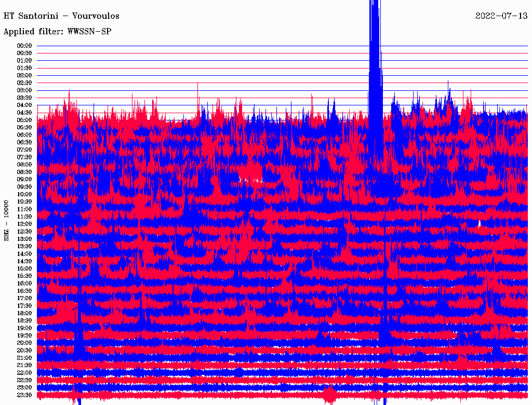
Task: Click the 06:30 time label
Action: (x=24, y=142)
